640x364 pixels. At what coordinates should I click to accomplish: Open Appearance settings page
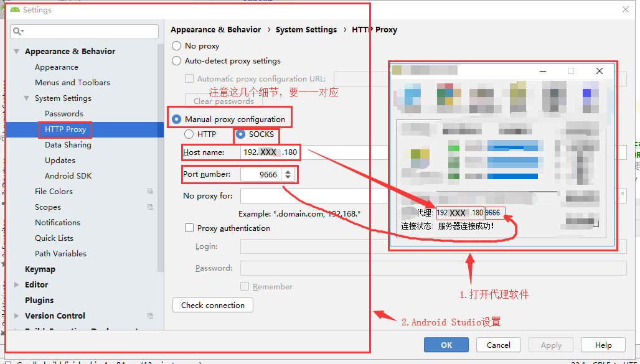(56, 67)
